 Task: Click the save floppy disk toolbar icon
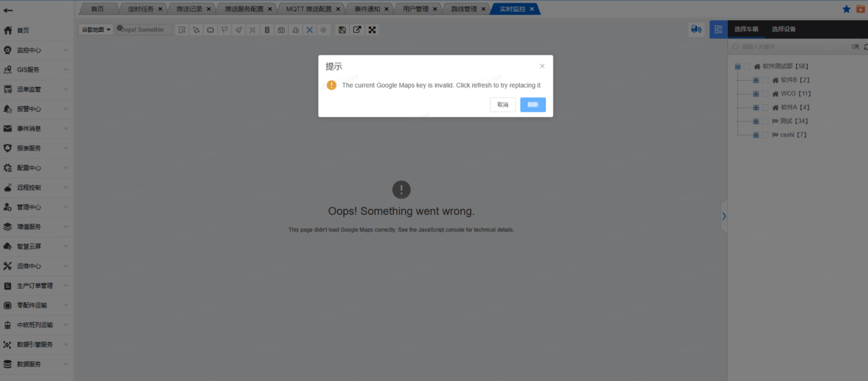(x=342, y=30)
